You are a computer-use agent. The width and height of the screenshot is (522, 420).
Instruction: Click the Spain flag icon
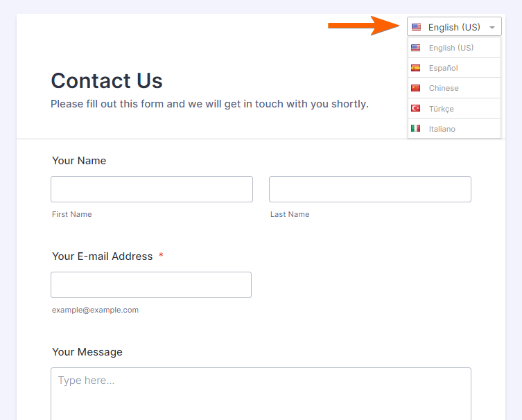click(x=415, y=68)
